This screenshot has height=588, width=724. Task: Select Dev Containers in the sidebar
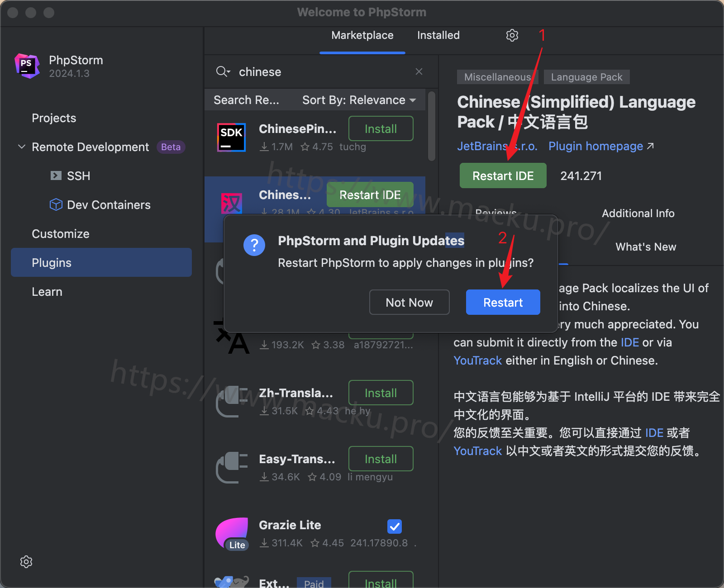[x=109, y=205]
